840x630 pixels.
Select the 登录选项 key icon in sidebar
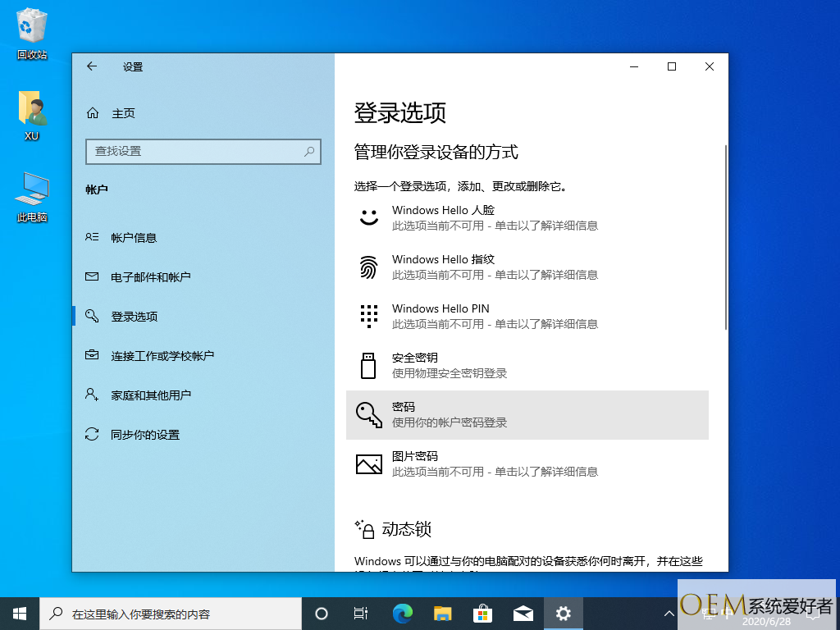(92, 316)
